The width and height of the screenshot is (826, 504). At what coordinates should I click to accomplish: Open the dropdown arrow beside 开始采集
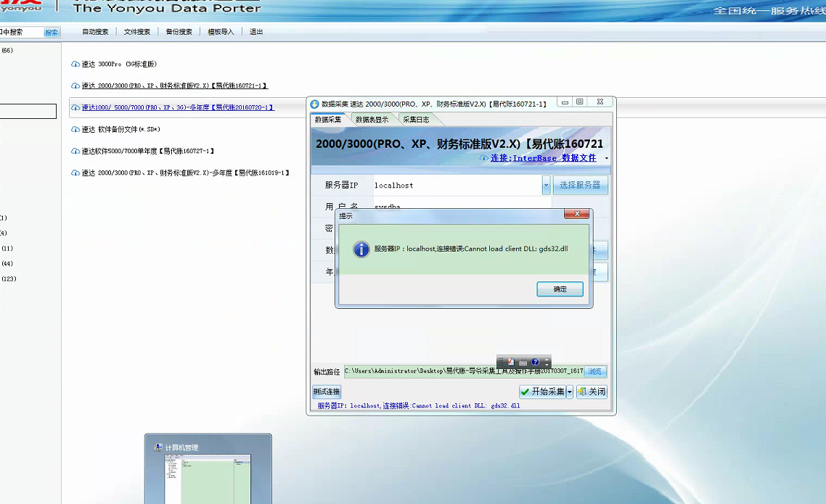tap(570, 392)
